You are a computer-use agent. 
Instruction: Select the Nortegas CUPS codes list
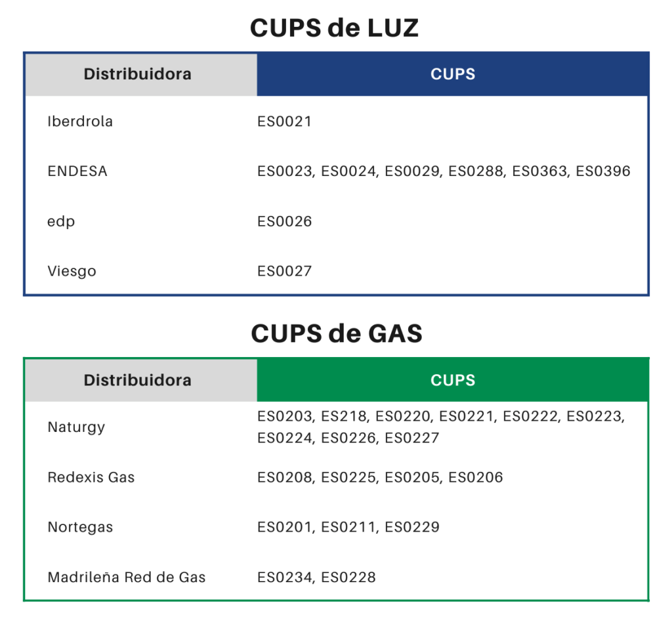[x=348, y=527]
